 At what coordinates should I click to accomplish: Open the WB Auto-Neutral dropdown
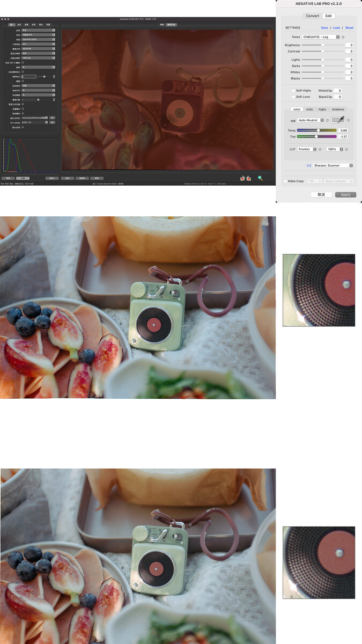point(311,120)
